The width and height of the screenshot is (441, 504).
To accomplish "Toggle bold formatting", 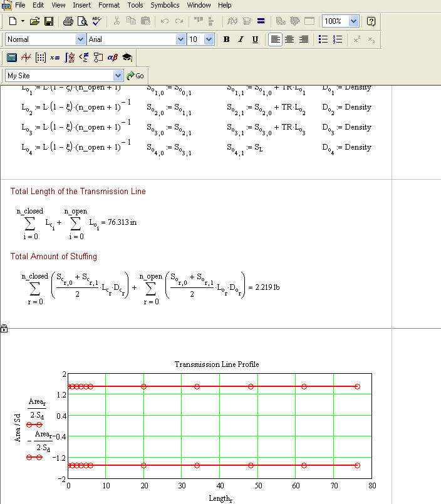I will coord(226,39).
